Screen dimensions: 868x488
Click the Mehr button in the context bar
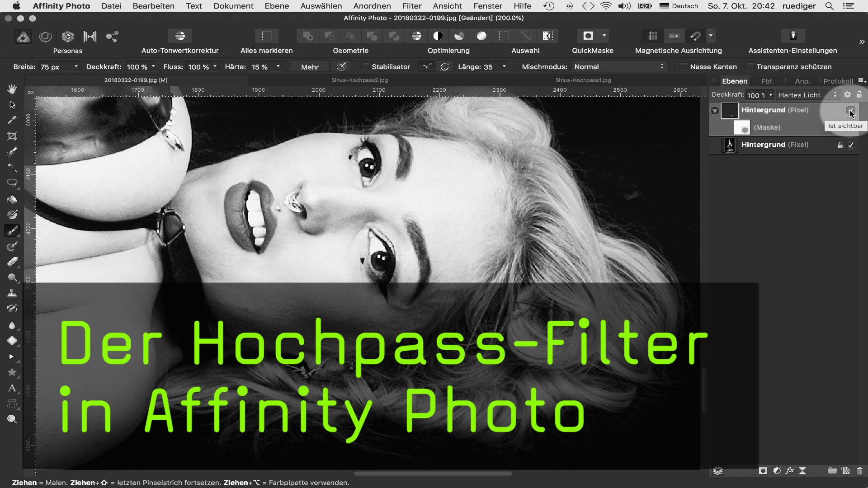coord(309,66)
